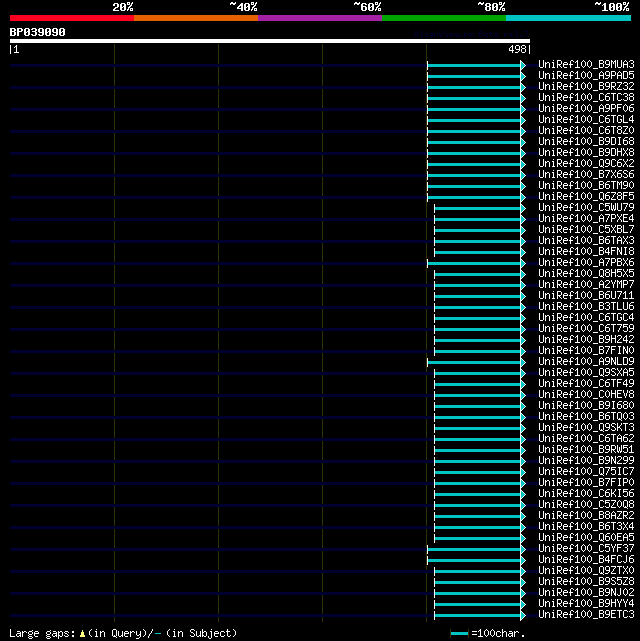
Task: Select the UniRef100_C6T759 label
Action: (586, 328)
